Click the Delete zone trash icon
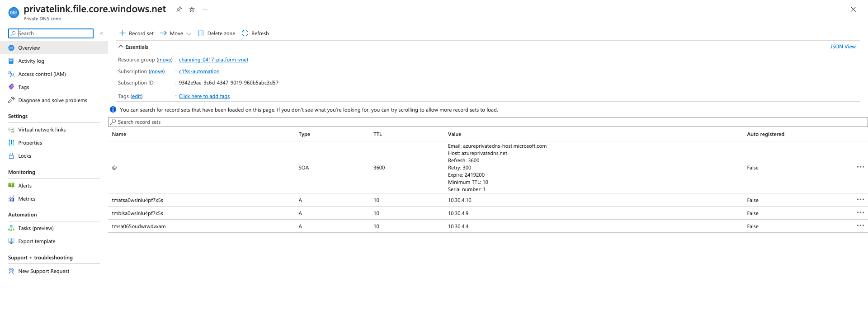 coord(201,33)
